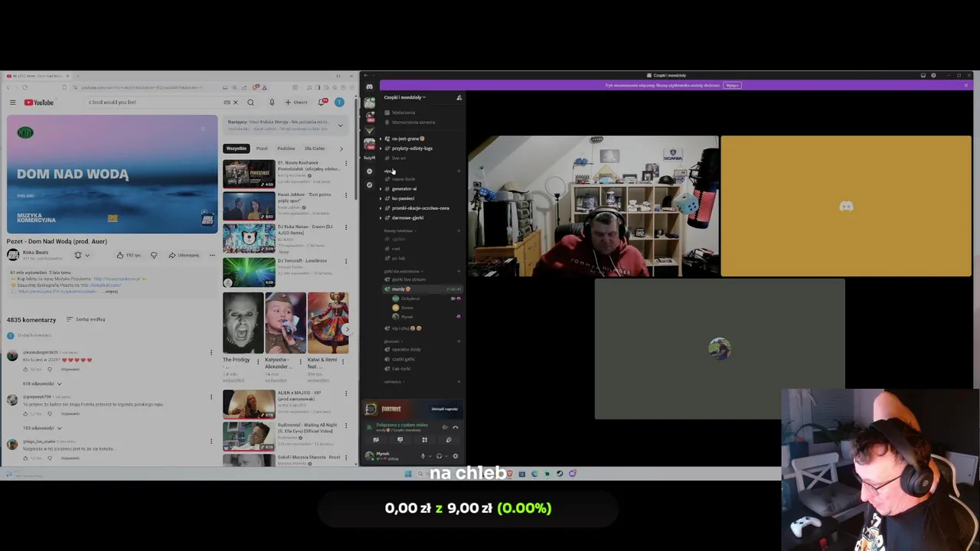Select the Podobne filter chip
The width and height of the screenshot is (980, 551).
tap(286, 148)
